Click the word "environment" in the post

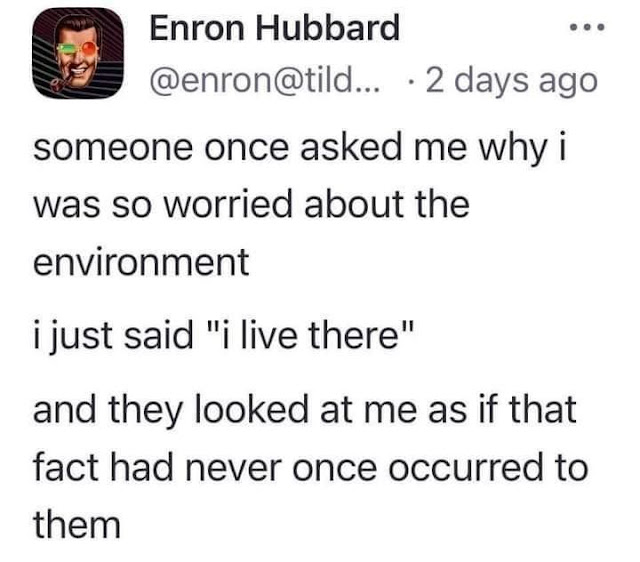(140, 261)
